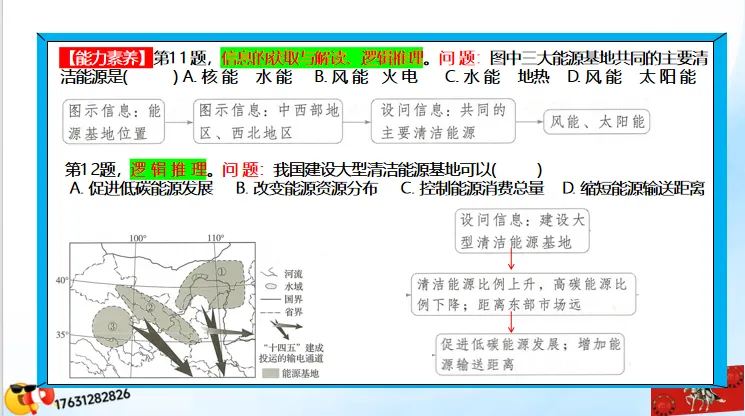Image resolution: width=745 pixels, height=416 pixels.
Task: Choose option D. 缩短能源输送距离
Action: coord(633,189)
